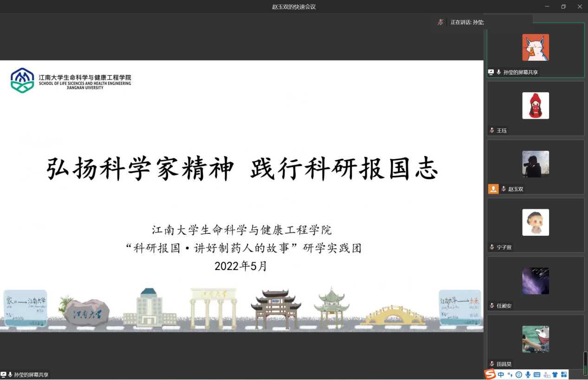Open Sogou skin shop shirt icon
This screenshot has height=380, width=588.
pyautogui.click(x=555, y=374)
